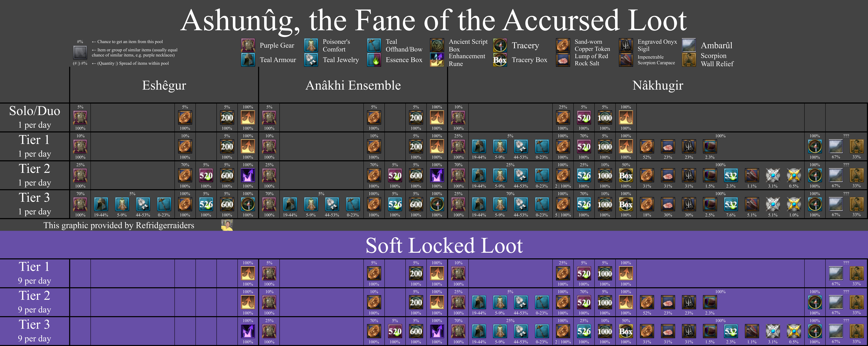Click the Anâkhi Ensemble column header

coord(353,85)
